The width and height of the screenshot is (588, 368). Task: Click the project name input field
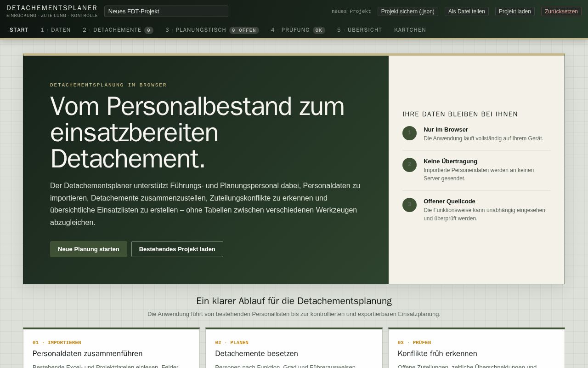(x=166, y=11)
